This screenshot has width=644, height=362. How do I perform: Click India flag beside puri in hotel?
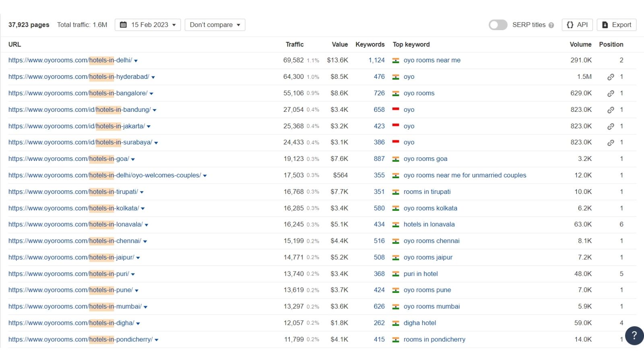tap(396, 274)
